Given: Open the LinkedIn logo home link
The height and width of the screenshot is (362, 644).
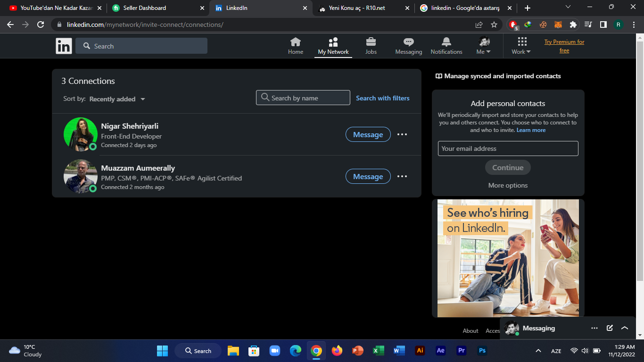Looking at the screenshot, I should (64, 46).
